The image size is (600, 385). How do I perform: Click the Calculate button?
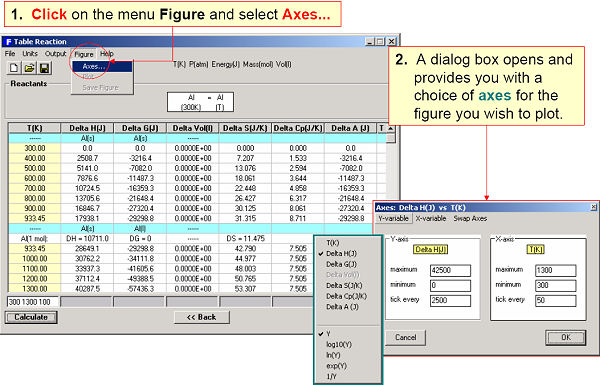(31, 317)
